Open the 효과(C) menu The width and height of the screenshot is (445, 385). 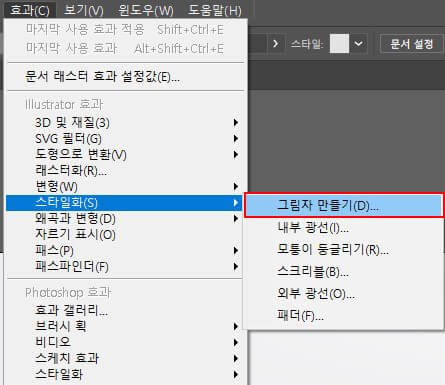[30, 10]
